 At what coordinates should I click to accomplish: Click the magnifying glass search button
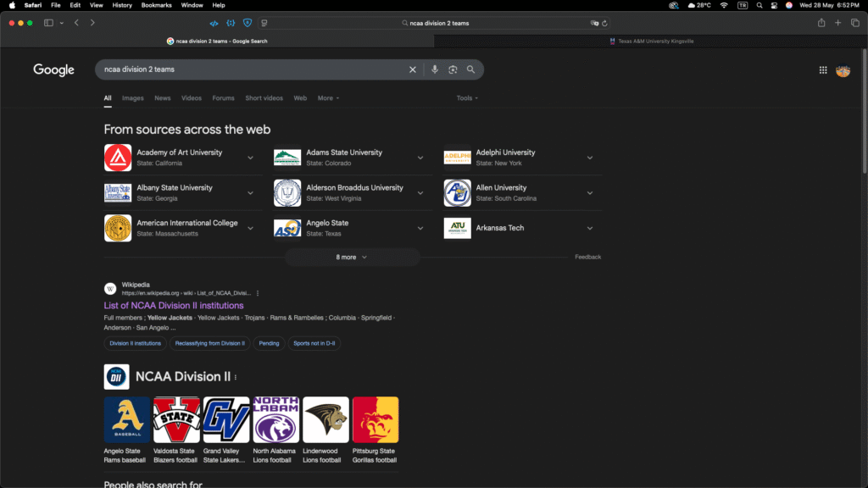470,69
